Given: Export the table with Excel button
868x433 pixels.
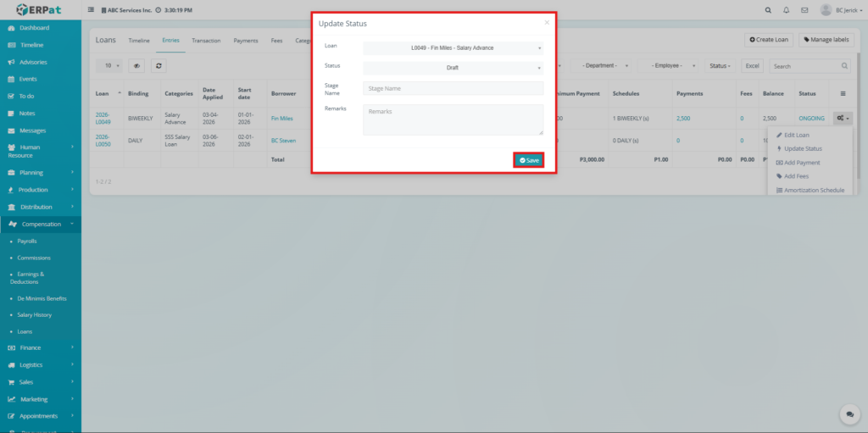Looking at the screenshot, I should click(753, 66).
